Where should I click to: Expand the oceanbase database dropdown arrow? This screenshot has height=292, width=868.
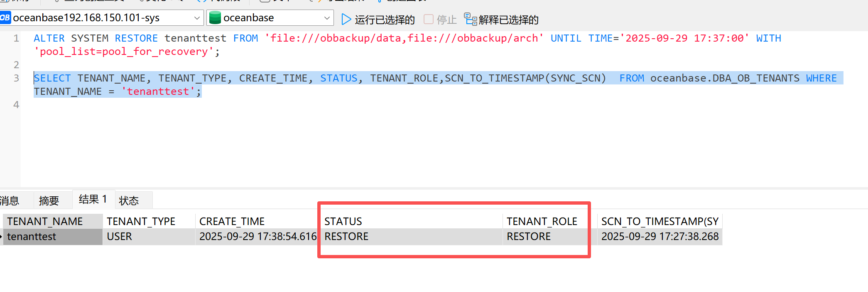(327, 18)
